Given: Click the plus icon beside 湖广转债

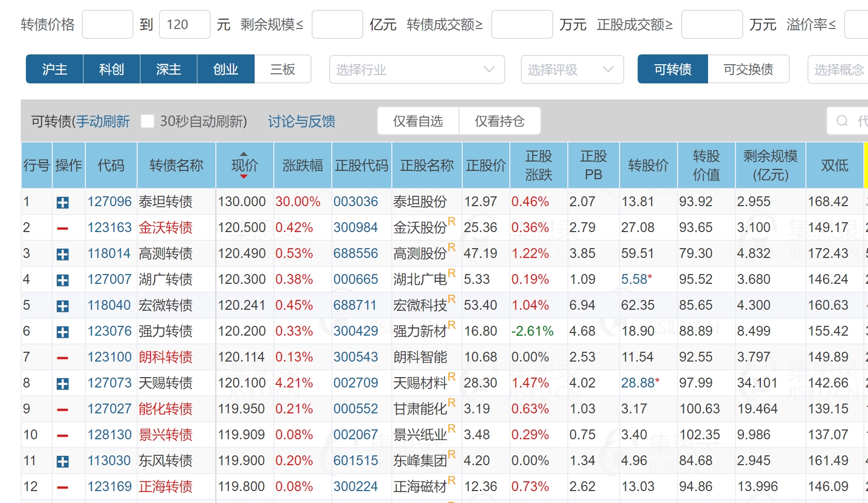Looking at the screenshot, I should 63,280.
